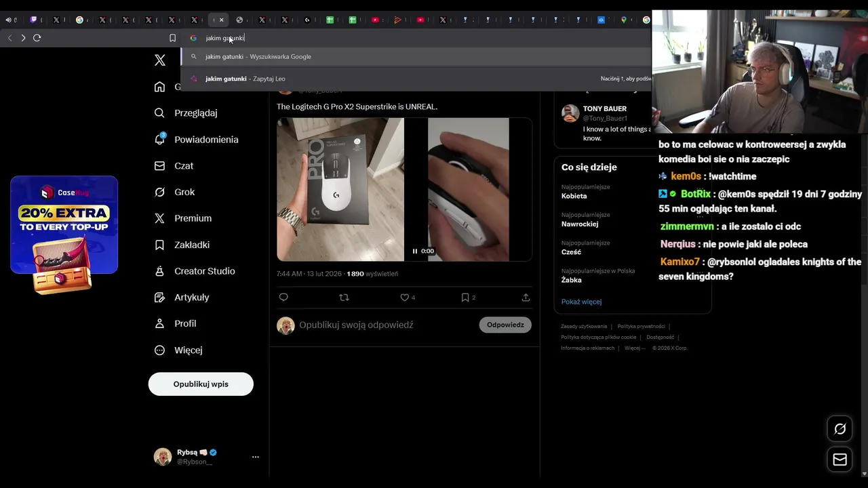This screenshot has height=488, width=868.
Task: Close the active browser tab
Action: [x=221, y=20]
